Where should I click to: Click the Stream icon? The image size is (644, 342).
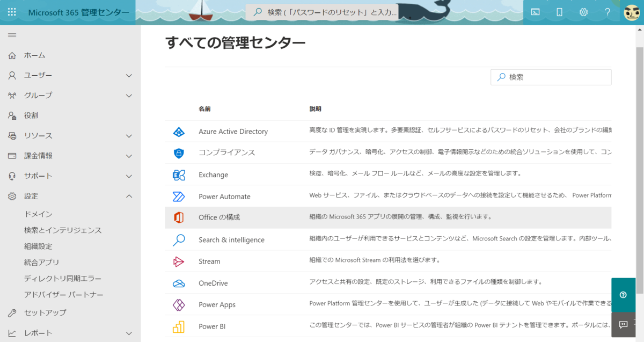179,261
